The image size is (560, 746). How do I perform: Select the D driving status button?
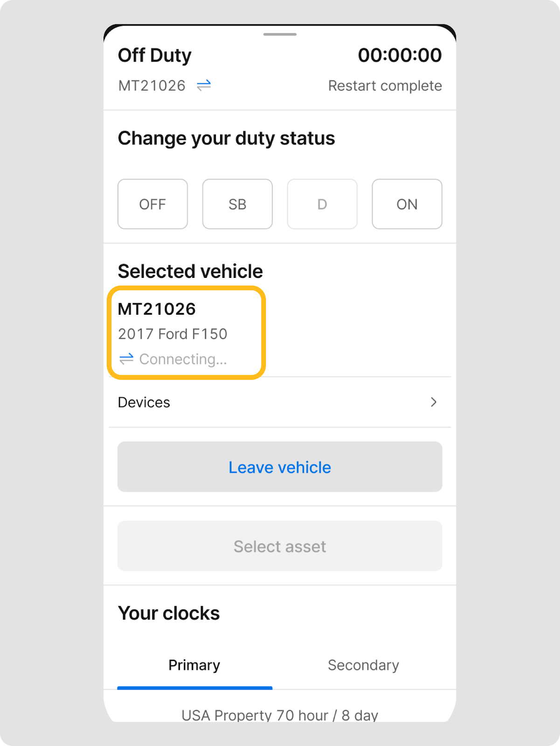(322, 204)
